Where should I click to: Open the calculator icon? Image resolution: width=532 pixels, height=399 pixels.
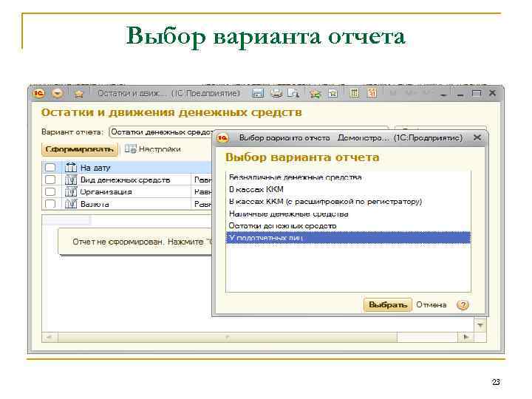pos(355,93)
